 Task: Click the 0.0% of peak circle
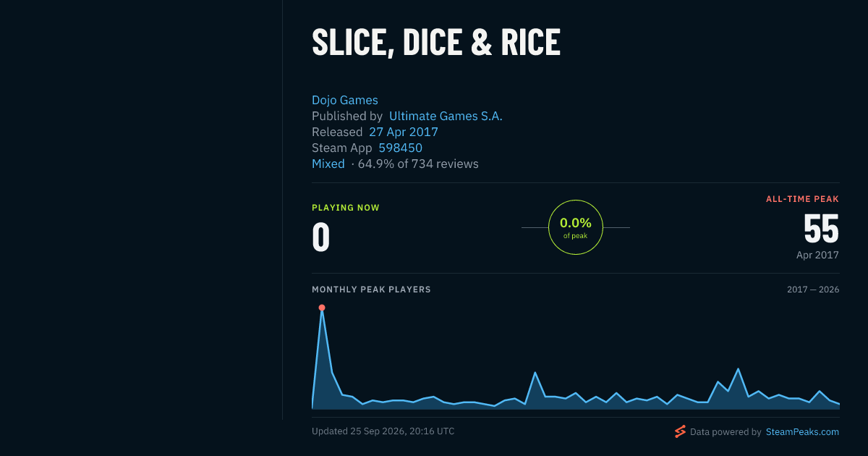pos(576,227)
